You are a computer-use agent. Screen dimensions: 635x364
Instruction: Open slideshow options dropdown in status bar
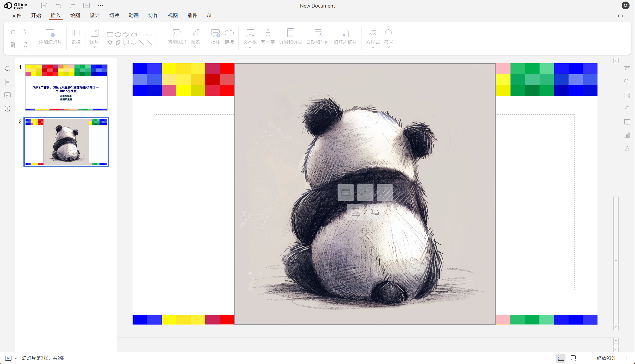click(16, 359)
